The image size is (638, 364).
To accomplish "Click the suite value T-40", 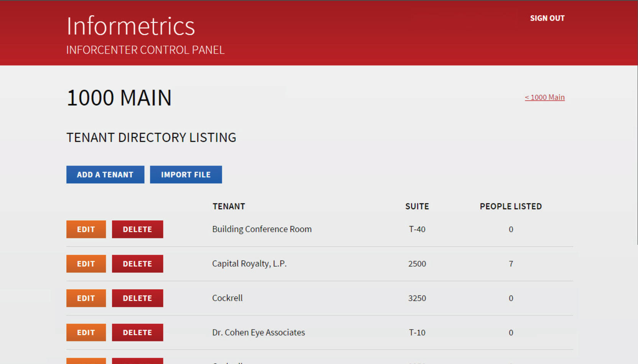I will click(417, 229).
